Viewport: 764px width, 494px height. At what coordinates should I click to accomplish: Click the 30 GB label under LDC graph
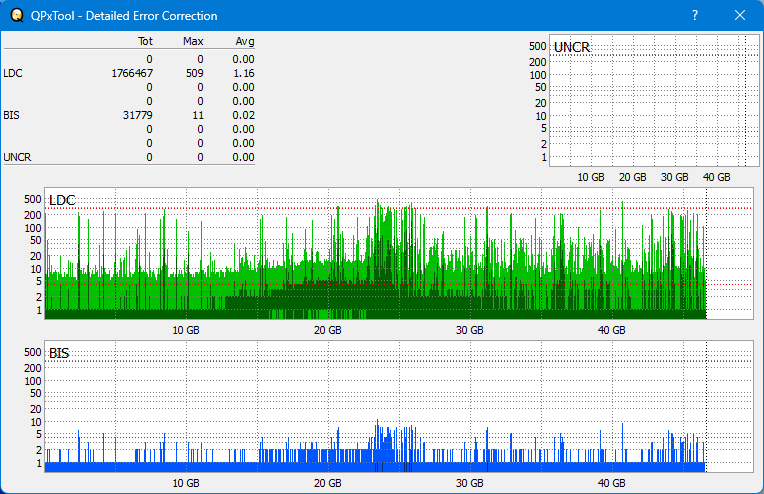point(470,330)
